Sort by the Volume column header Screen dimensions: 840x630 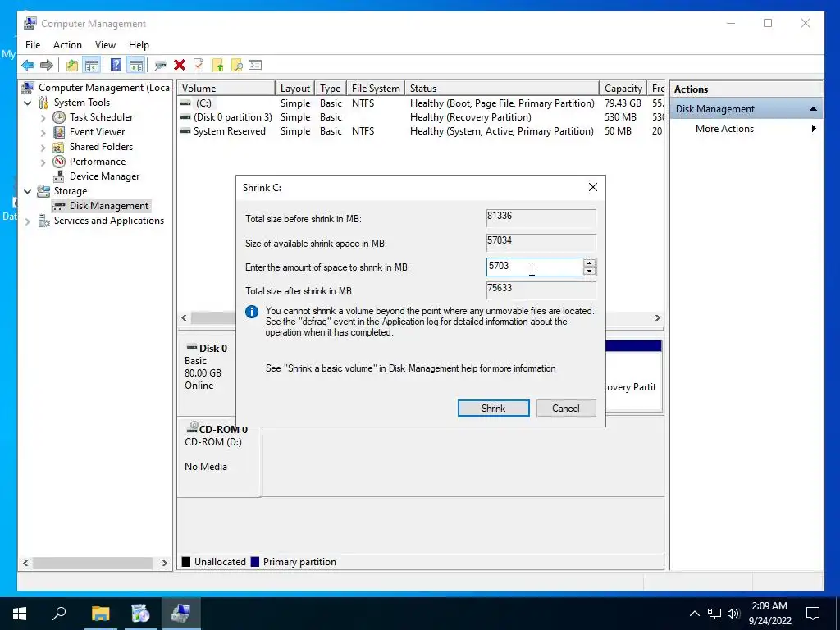point(226,89)
